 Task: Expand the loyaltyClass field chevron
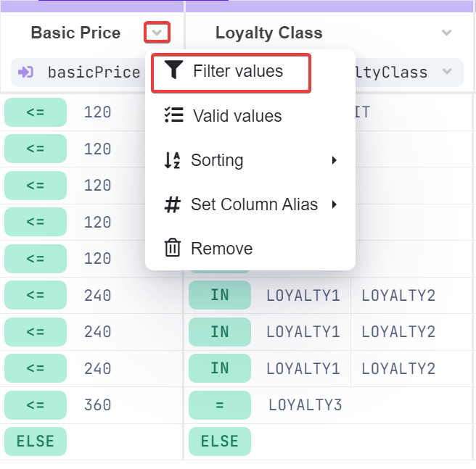click(447, 72)
